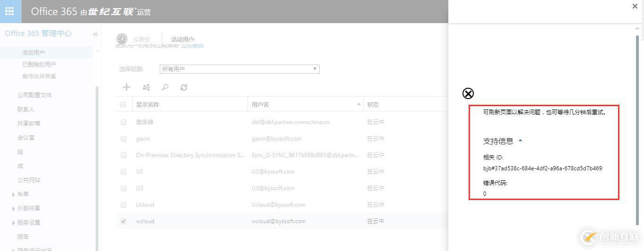The height and width of the screenshot is (251, 644).
Task: Click the Sync_G-SYNC username cell
Action: click(x=305, y=155)
